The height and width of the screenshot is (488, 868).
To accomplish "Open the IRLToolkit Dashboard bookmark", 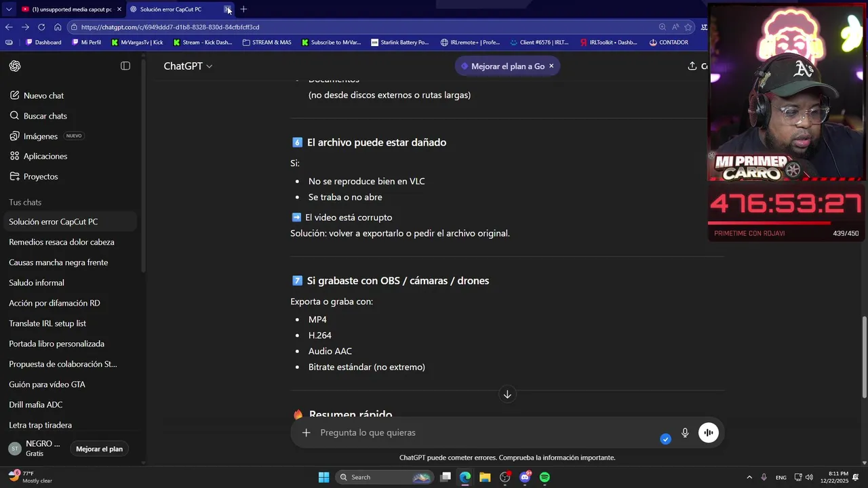I will click(x=608, y=42).
